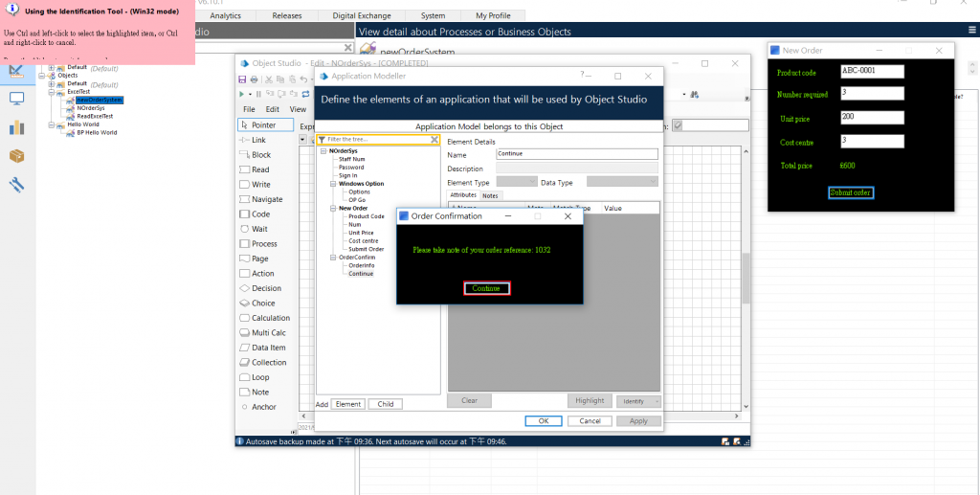
Task: Open the Releases tab
Action: pos(287,15)
